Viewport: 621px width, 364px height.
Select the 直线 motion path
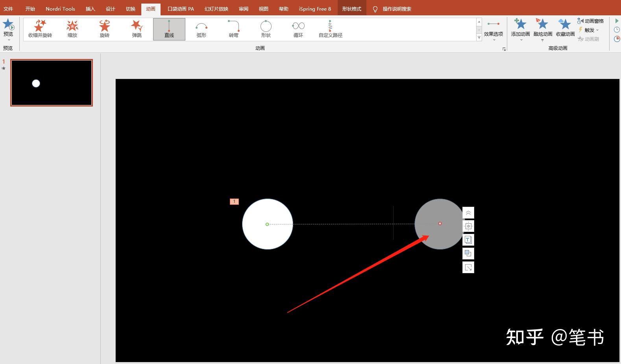tap(169, 29)
